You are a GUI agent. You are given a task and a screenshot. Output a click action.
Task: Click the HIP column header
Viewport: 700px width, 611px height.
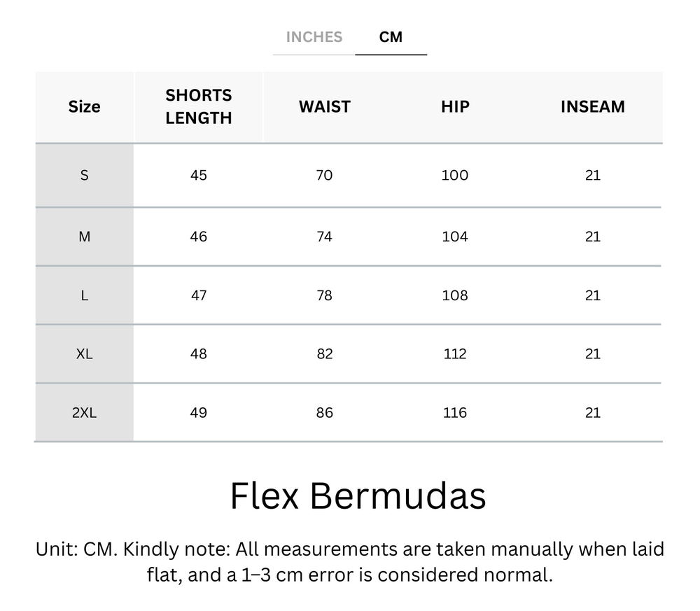pyautogui.click(x=454, y=106)
